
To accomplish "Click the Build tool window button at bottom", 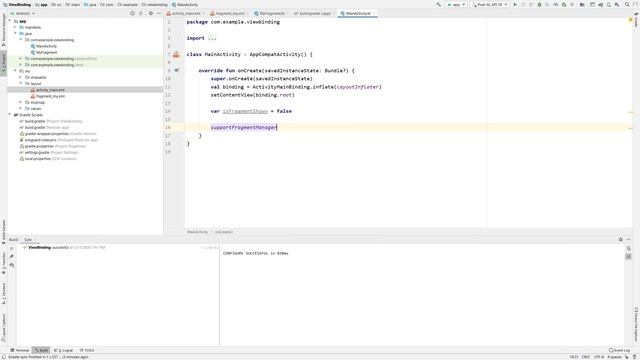I will click(x=41, y=350).
